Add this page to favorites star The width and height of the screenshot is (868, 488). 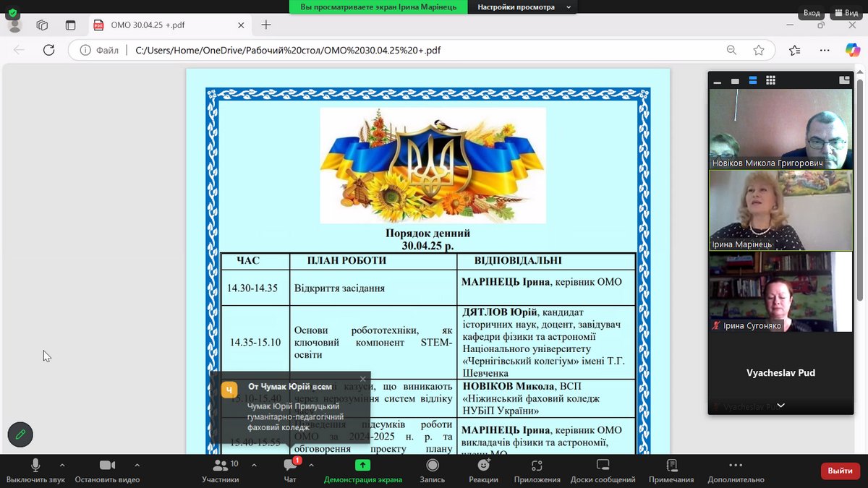(x=759, y=51)
